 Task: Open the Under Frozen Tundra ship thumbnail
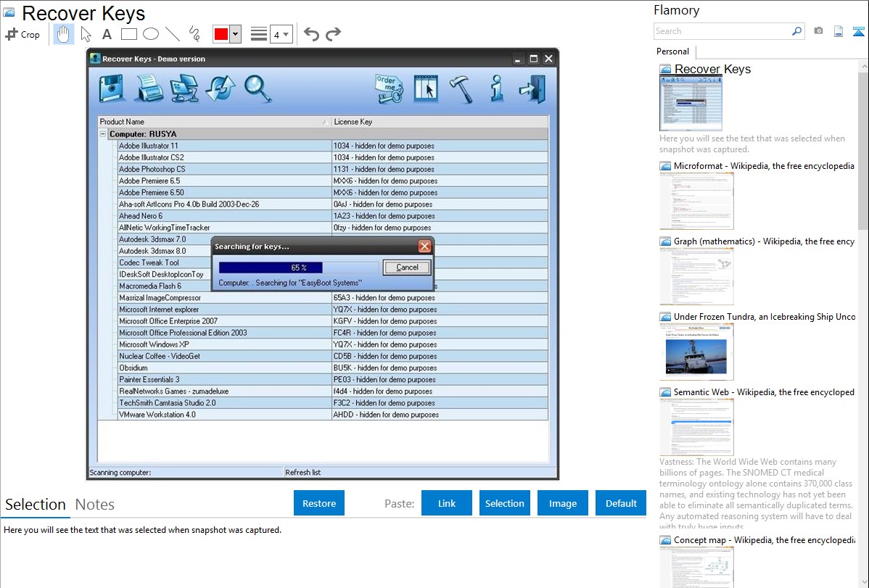[696, 352]
